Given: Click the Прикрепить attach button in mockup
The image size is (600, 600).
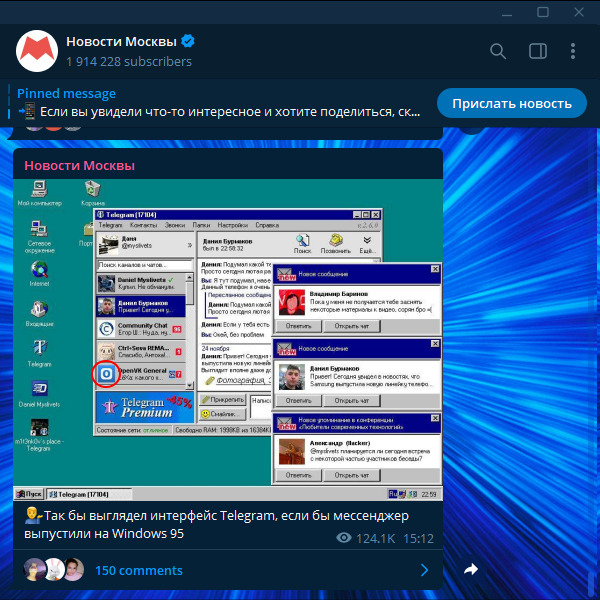Looking at the screenshot, I should 222,399.
